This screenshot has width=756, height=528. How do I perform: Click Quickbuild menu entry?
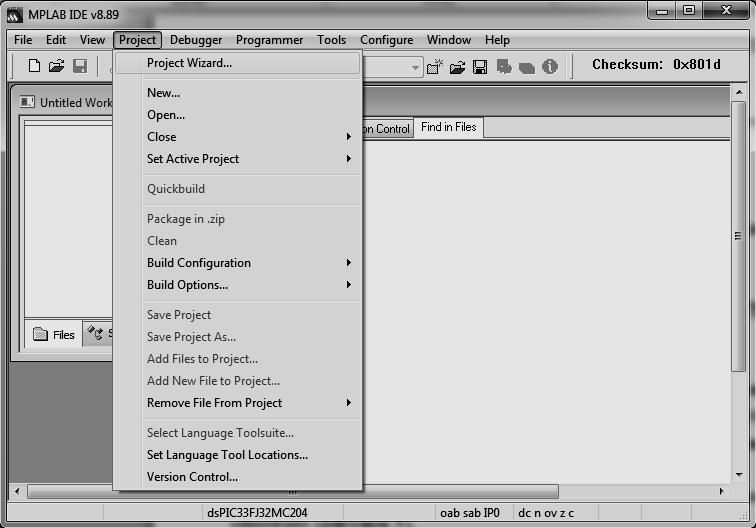pos(238,189)
